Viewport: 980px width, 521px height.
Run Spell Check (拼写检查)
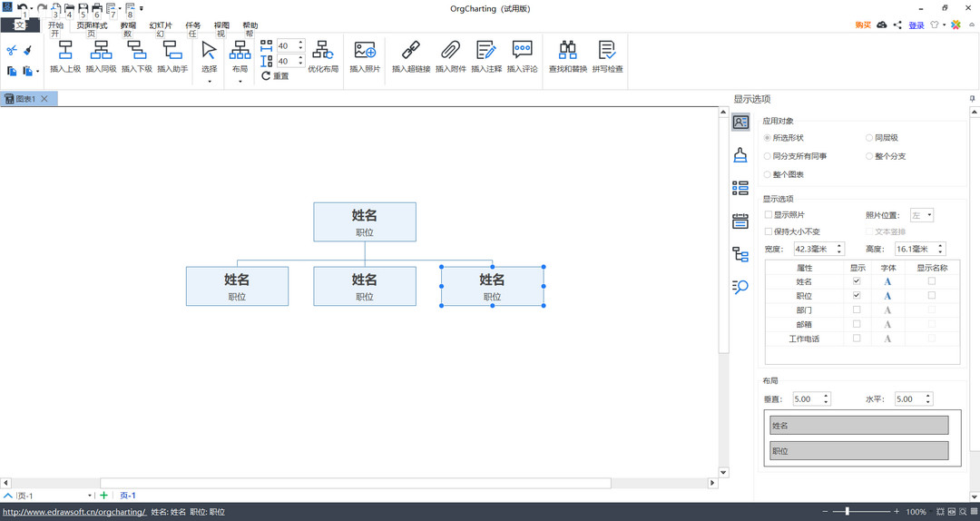coord(607,51)
